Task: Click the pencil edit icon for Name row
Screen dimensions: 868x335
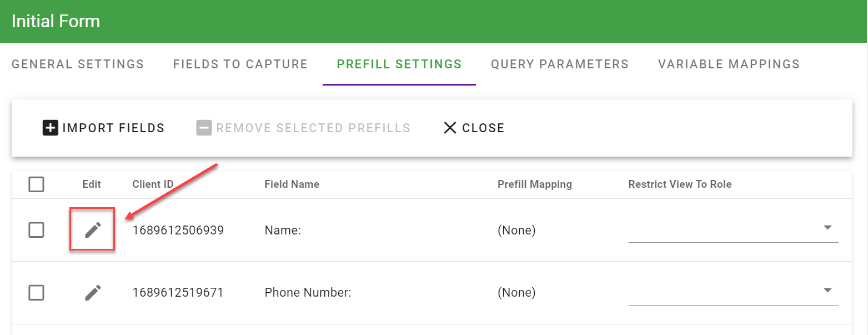Action: [x=93, y=229]
